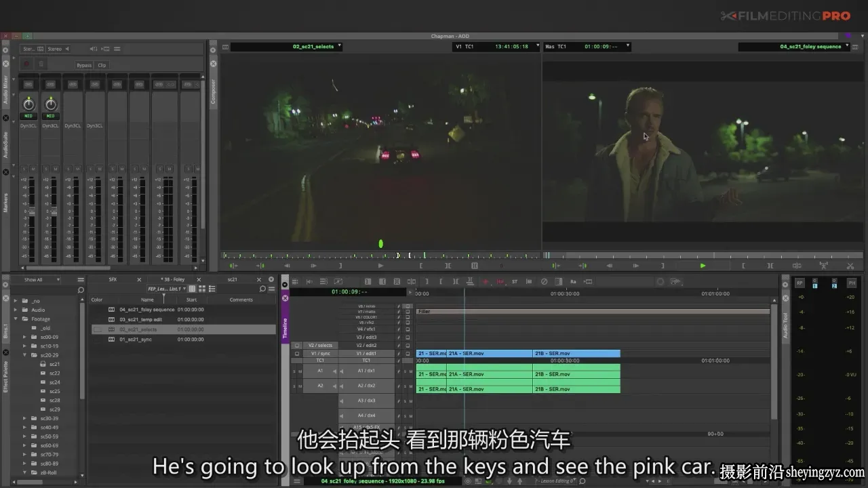Open the Audio Mixer side tab
Viewport: 868px width, 488px height.
point(6,89)
